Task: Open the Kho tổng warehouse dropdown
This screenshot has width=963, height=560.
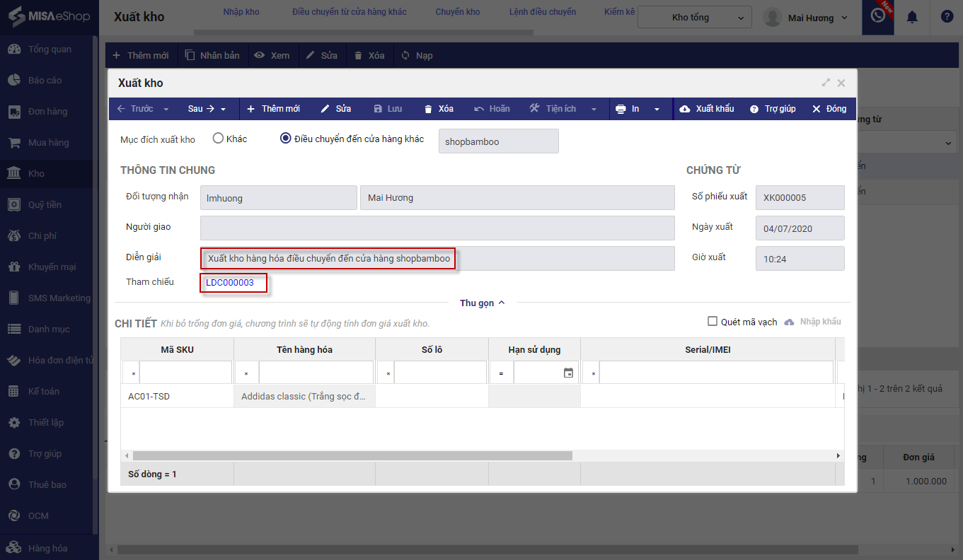Action: point(693,18)
